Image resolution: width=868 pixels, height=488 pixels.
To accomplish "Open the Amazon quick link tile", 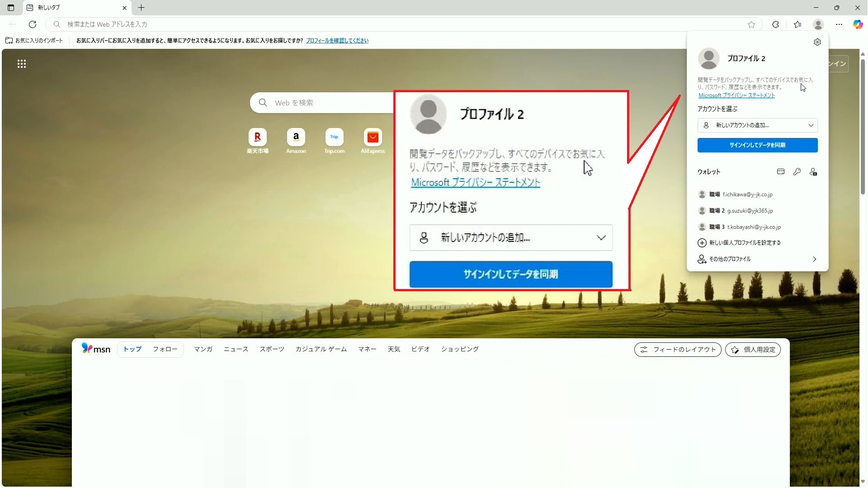I will click(296, 137).
